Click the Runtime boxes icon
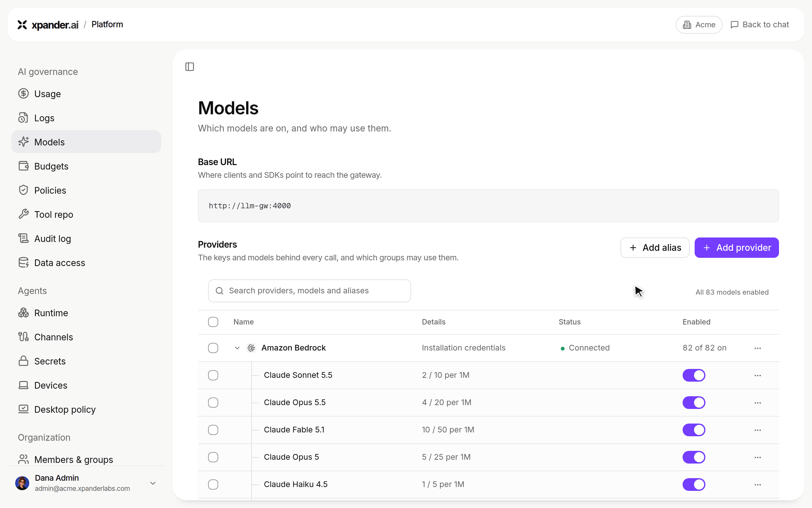This screenshot has height=508, width=812. coord(23,313)
